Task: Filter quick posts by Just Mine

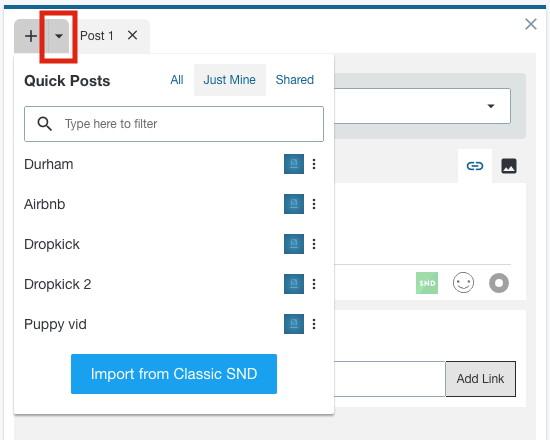Action: point(230,80)
